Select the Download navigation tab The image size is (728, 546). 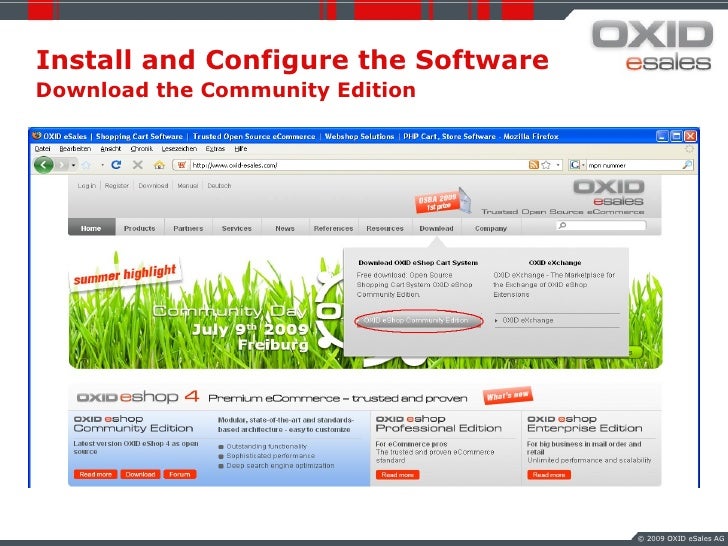click(436, 228)
